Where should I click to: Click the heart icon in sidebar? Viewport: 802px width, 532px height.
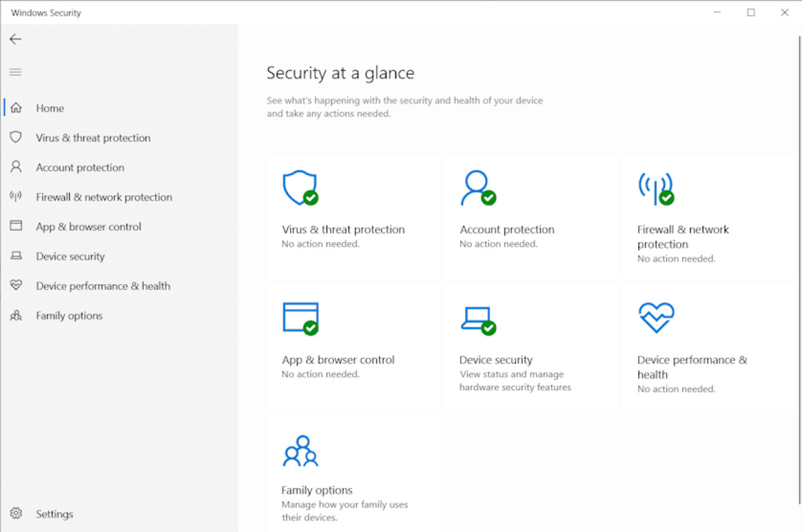point(16,285)
